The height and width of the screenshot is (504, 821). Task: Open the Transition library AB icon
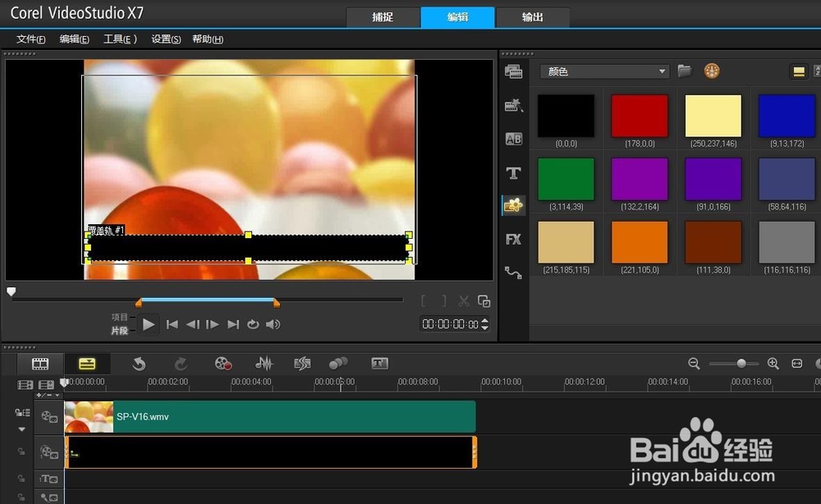tap(513, 139)
